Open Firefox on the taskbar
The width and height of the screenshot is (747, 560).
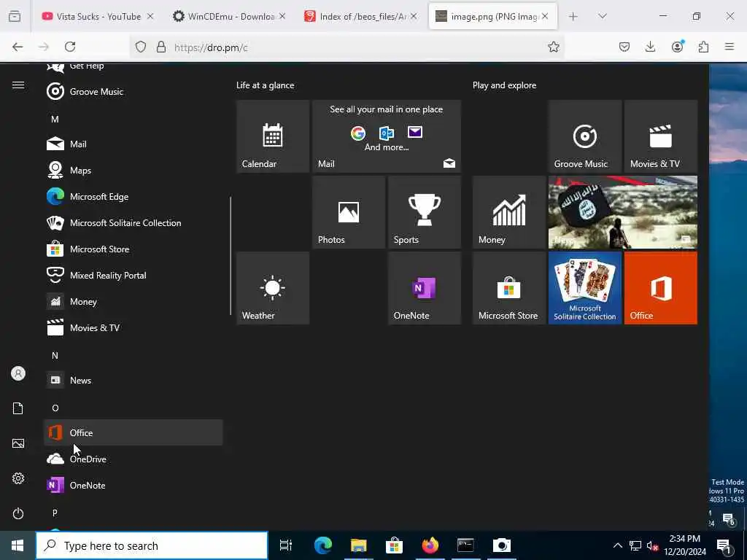click(x=430, y=545)
